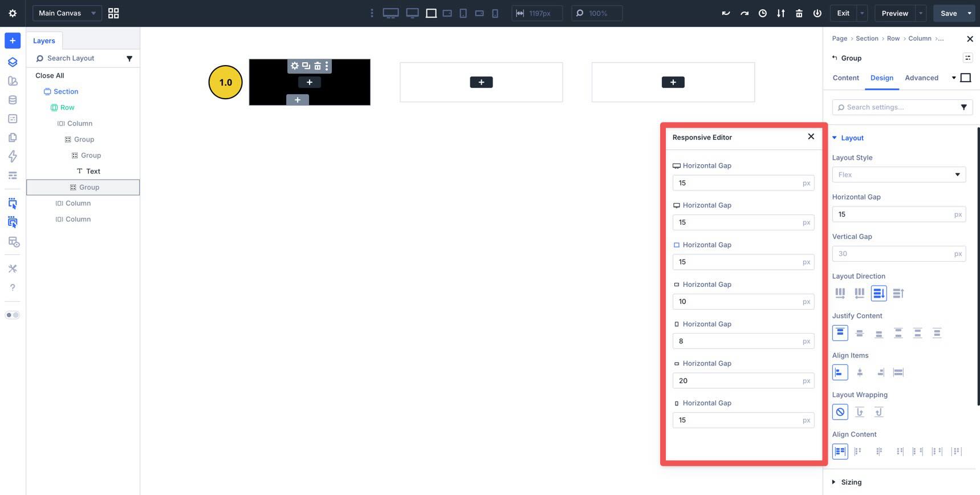
Task: Click the yellow 1.0 circle marker
Action: point(226,82)
